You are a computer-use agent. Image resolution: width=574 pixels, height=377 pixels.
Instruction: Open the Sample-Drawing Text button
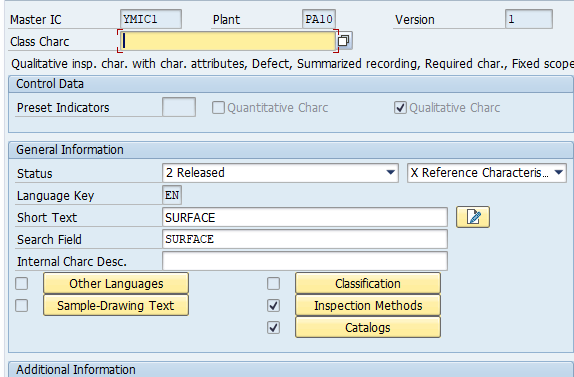116,305
